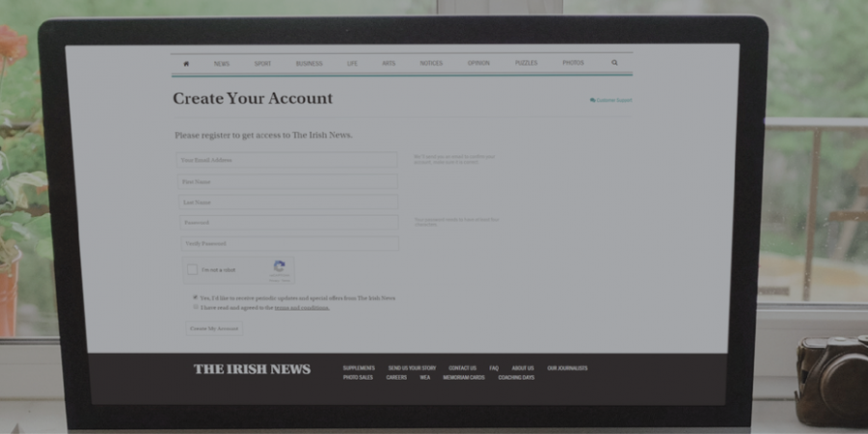Image resolution: width=868 pixels, height=434 pixels.
Task: Open the FAQ footer link
Action: click(x=494, y=368)
